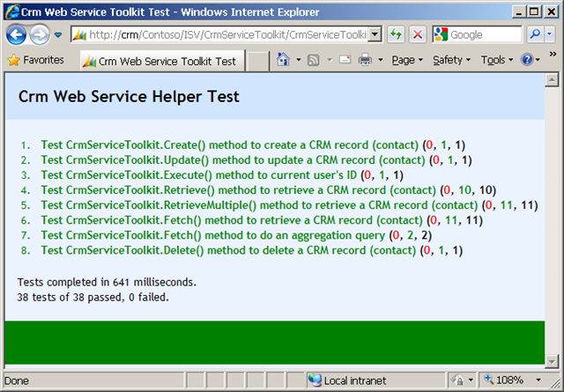The image size is (564, 392).
Task: Expand the feeds dropdown arrow
Action: tap(330, 60)
